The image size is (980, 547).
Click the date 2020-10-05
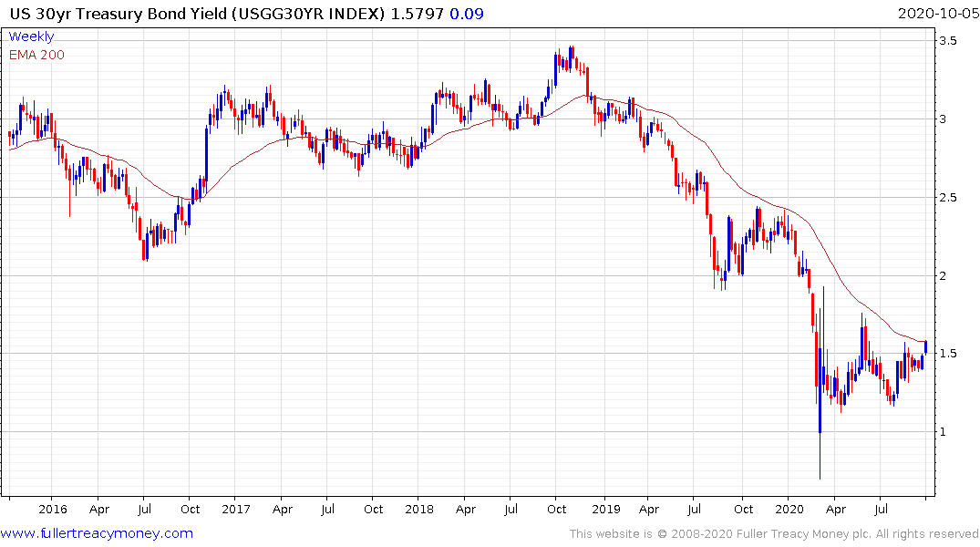(937, 14)
